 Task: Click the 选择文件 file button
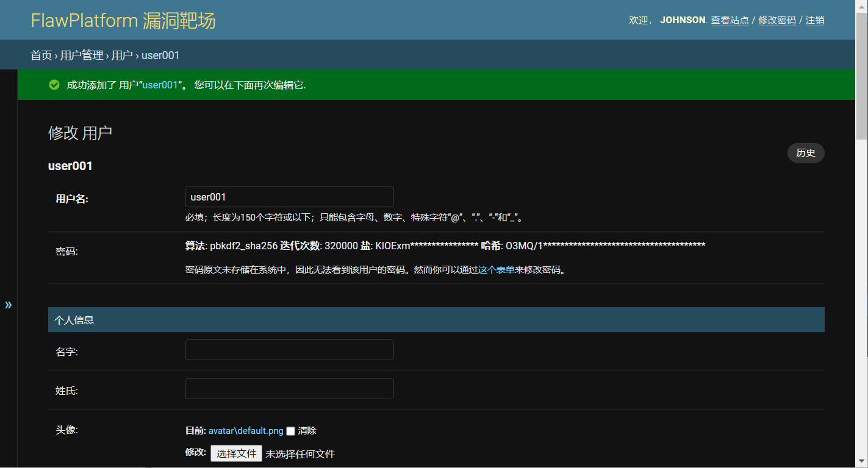(x=236, y=453)
